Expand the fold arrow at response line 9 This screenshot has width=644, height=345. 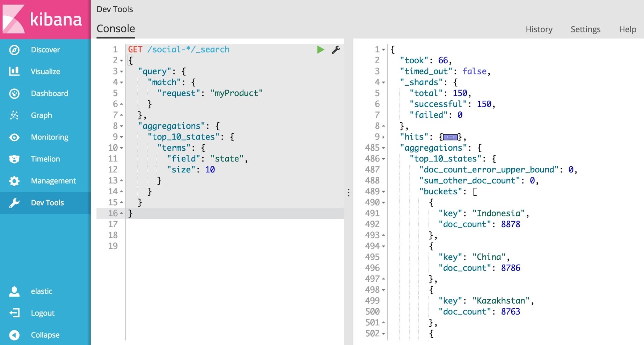(383, 137)
